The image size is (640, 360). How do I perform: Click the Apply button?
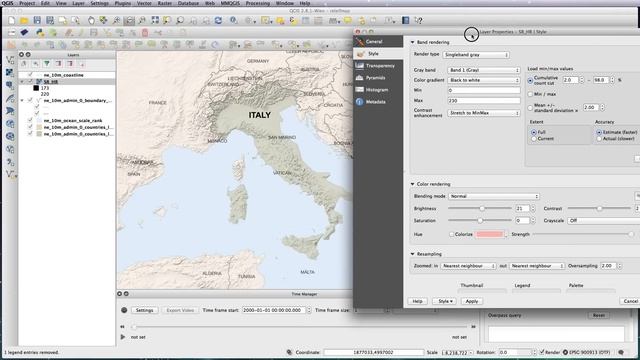coord(472,301)
